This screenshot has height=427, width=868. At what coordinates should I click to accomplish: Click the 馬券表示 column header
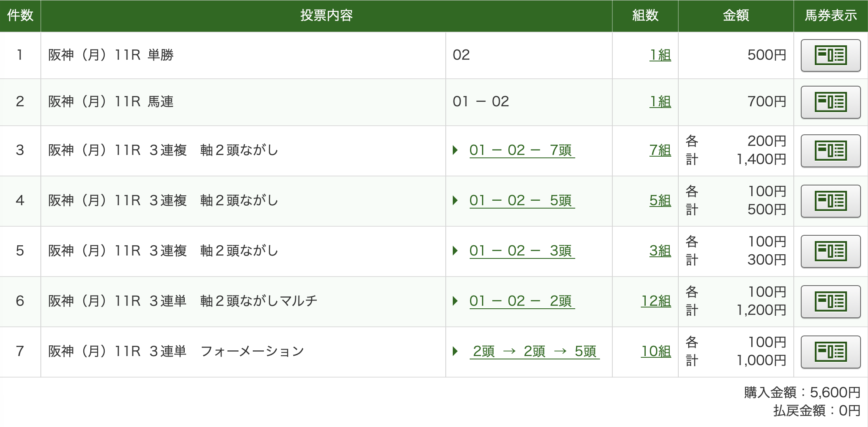coord(831,16)
